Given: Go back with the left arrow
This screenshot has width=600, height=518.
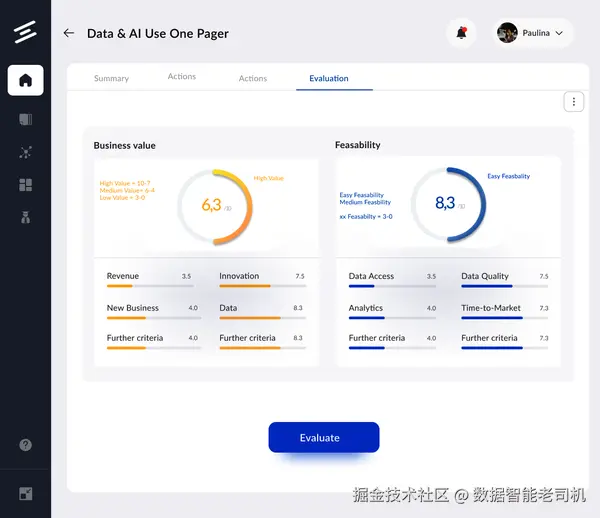Looking at the screenshot, I should (69, 33).
